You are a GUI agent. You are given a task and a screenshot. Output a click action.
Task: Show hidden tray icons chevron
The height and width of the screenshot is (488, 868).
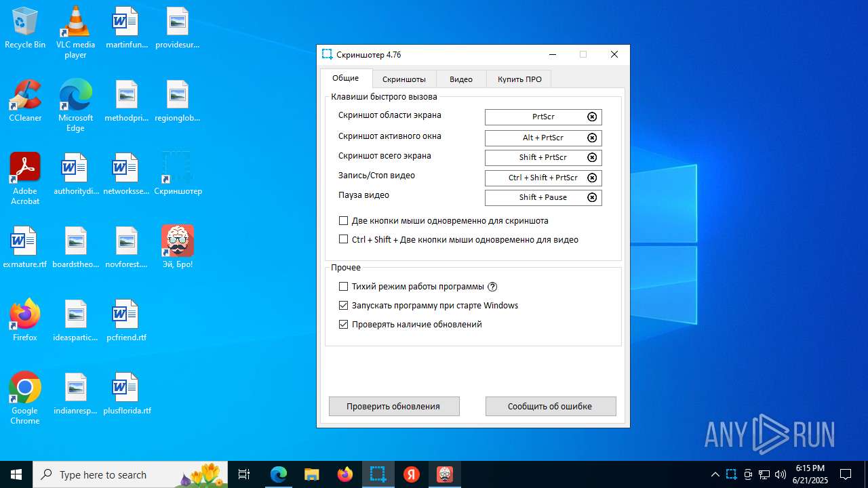tap(715, 474)
